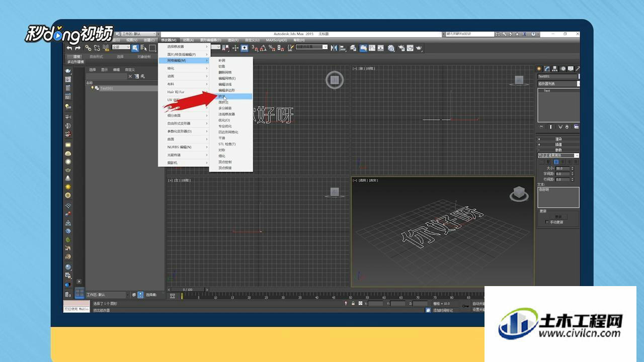Open the Create panel star tab
The height and width of the screenshot is (362, 644).
point(539,69)
